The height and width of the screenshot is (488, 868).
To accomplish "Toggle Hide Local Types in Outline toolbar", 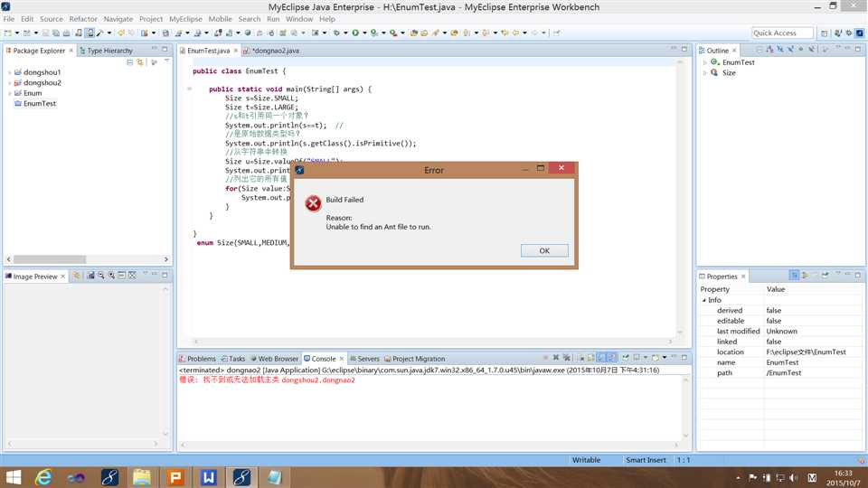I will pyautogui.click(x=812, y=50).
